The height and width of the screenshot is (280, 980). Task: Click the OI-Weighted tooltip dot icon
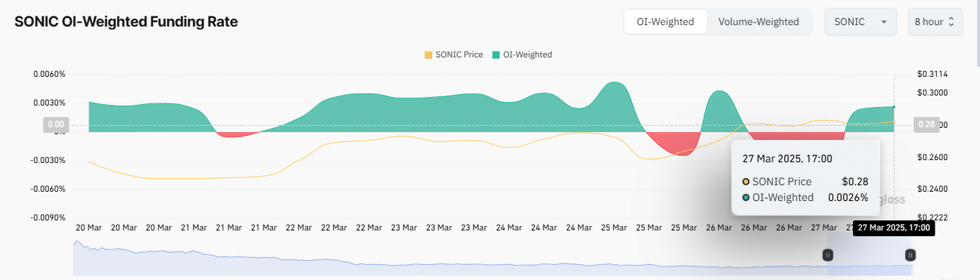coord(746,197)
